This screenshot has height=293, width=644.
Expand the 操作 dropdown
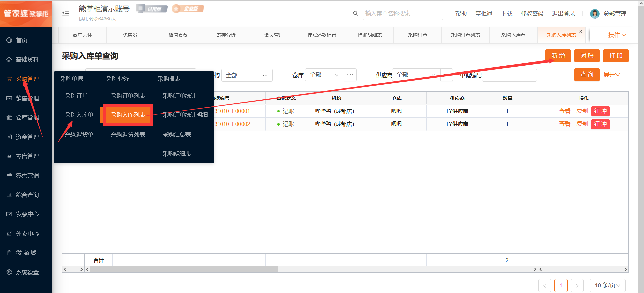(617, 35)
